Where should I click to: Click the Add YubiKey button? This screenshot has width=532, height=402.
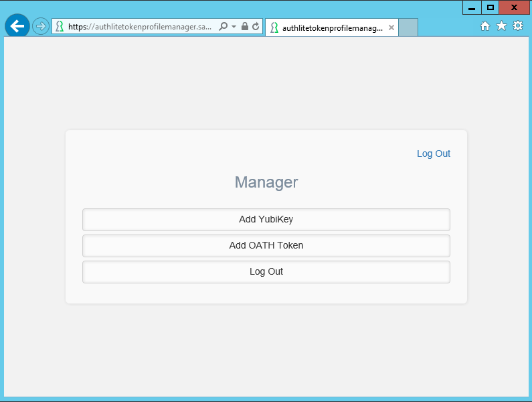pyautogui.click(x=266, y=220)
